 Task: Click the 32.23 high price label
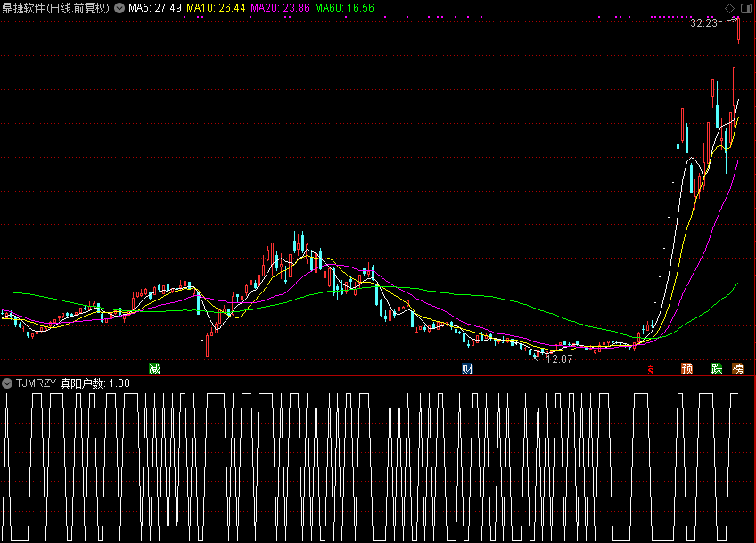point(704,22)
